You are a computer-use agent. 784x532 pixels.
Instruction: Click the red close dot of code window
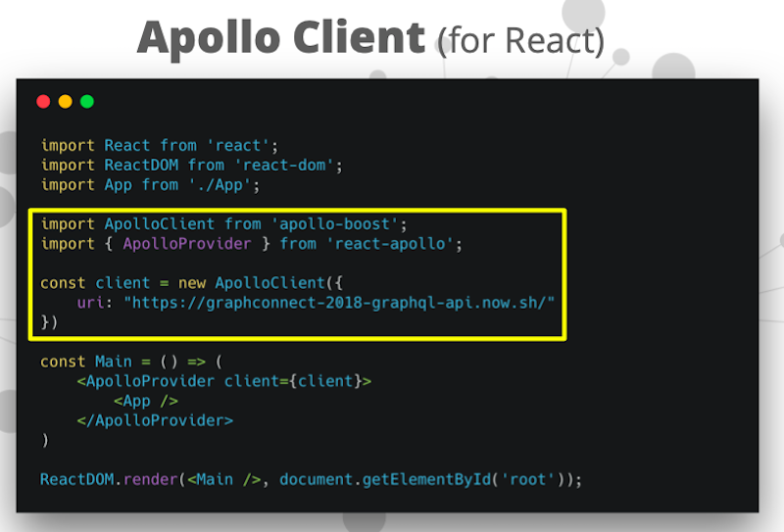[43, 102]
